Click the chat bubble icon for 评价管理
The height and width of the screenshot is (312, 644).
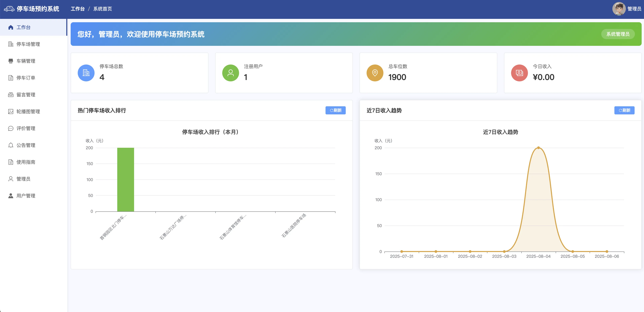coord(10,128)
